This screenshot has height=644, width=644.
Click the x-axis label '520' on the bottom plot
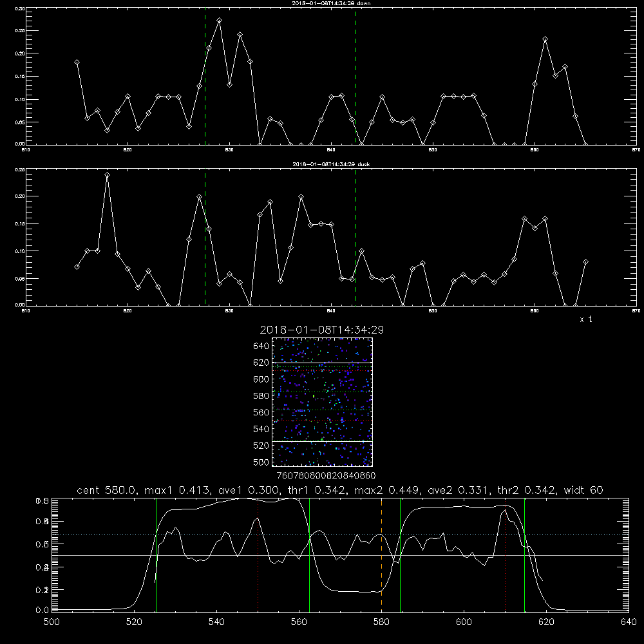pyautogui.click(x=134, y=622)
